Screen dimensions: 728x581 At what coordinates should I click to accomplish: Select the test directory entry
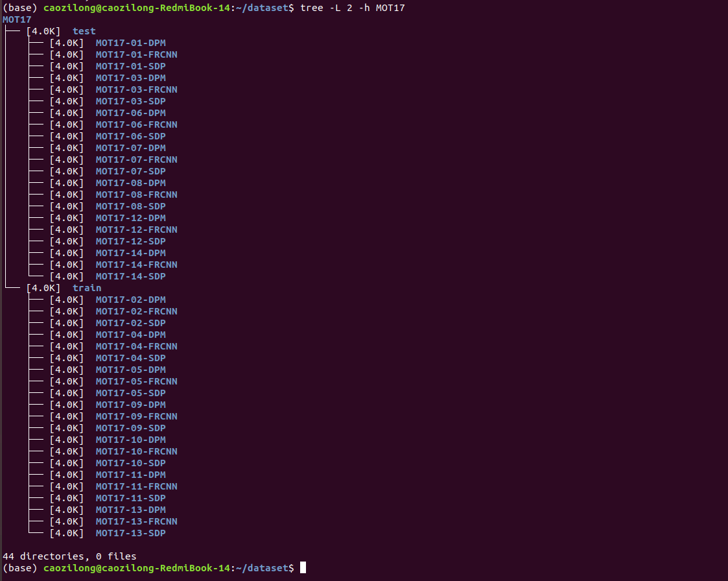coord(84,31)
